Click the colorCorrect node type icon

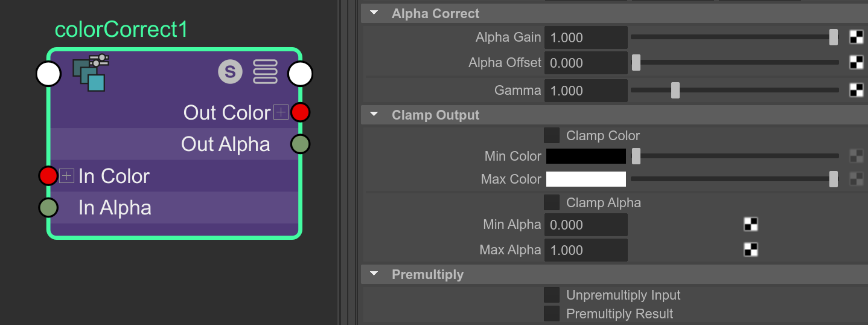pos(91,73)
